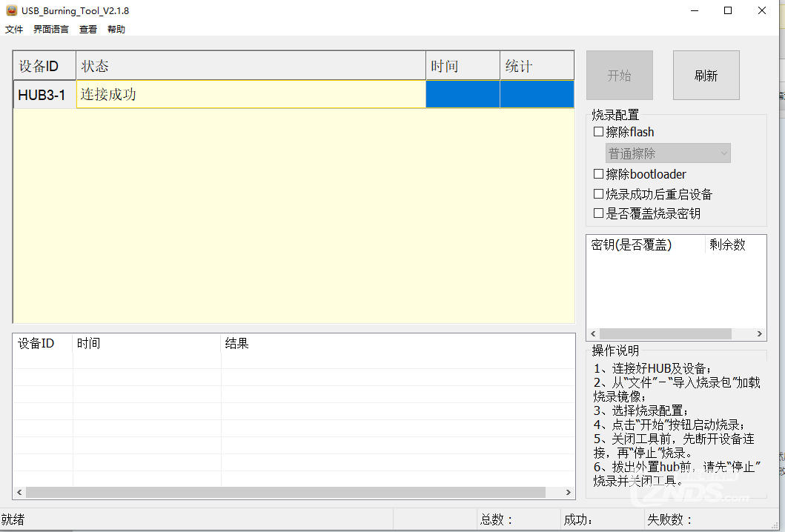Click the 开始 (Start) button

pos(619,75)
